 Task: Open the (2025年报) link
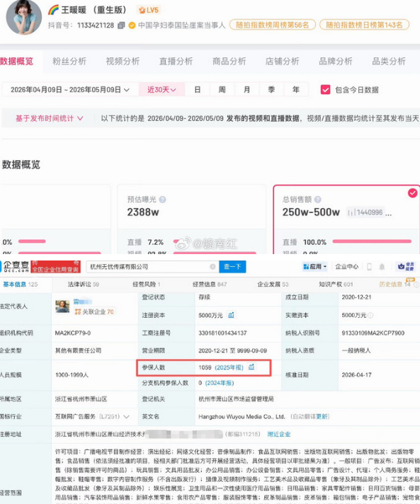coord(229,367)
